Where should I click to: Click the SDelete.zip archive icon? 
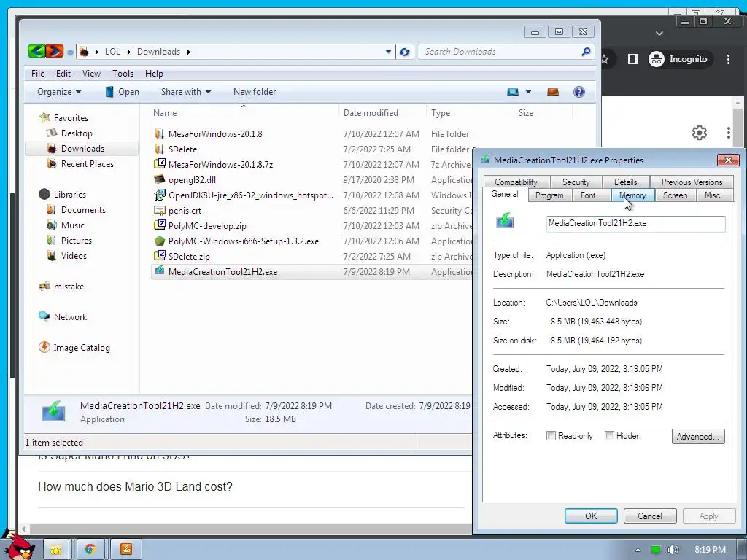pos(160,256)
